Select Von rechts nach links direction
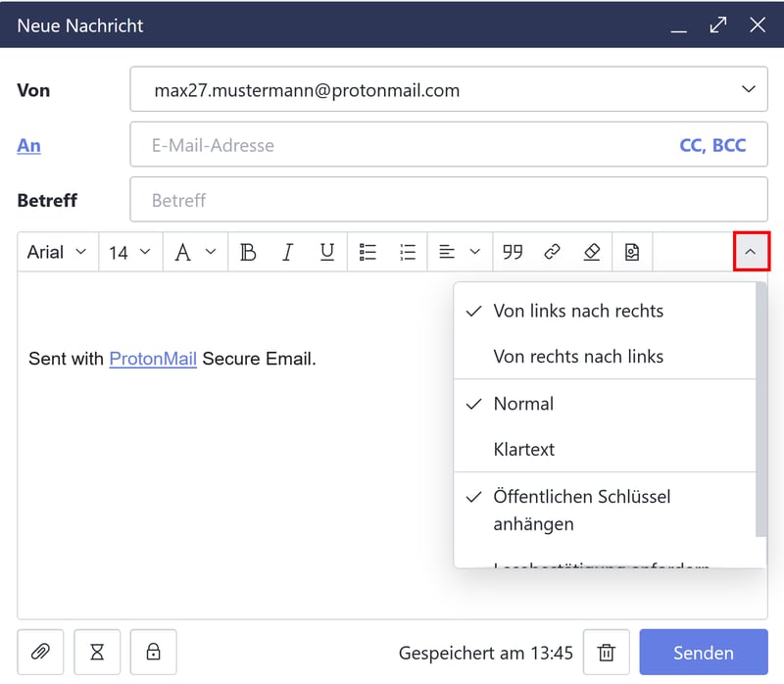 [x=578, y=357]
